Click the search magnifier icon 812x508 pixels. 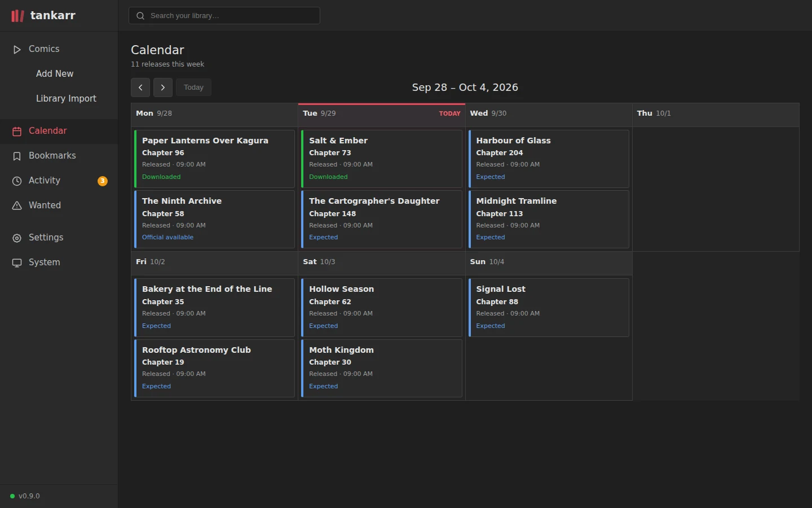(x=140, y=16)
